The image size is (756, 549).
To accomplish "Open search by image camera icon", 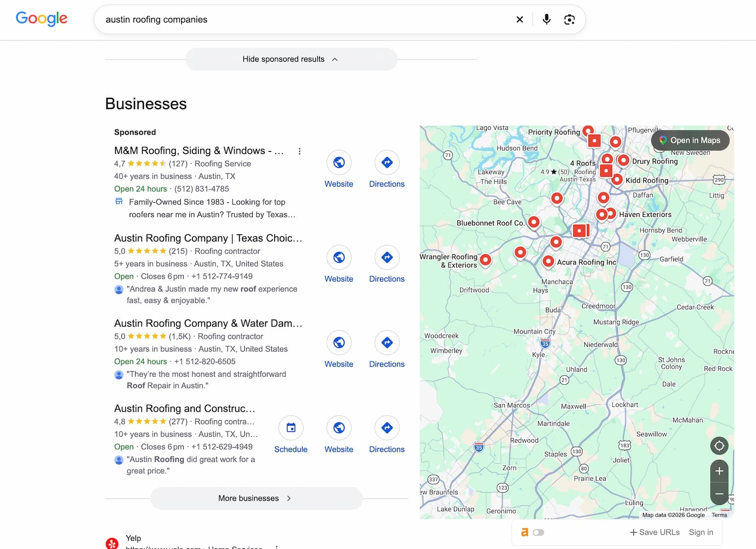I will point(569,20).
